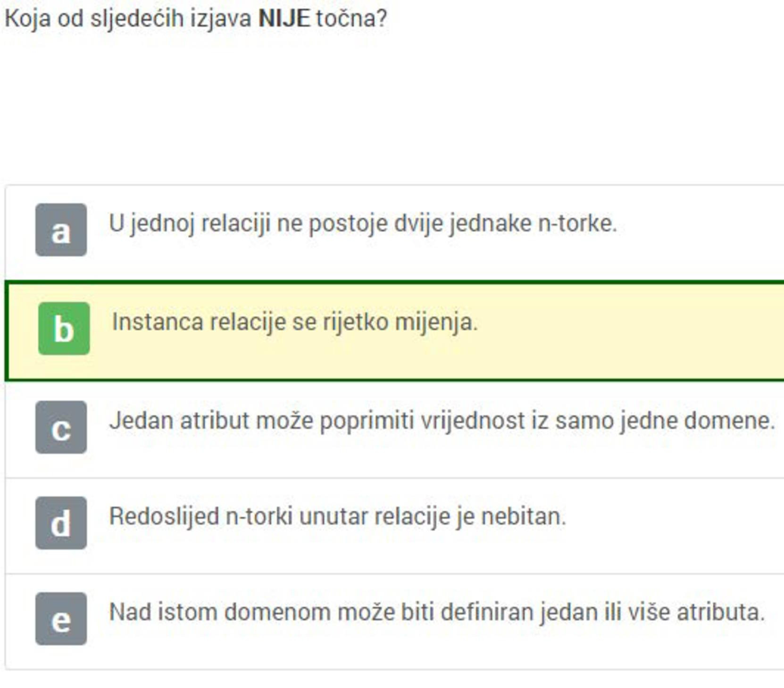784x688 pixels.
Task: Click the word 'atributa' in option e
Action: pos(721,613)
